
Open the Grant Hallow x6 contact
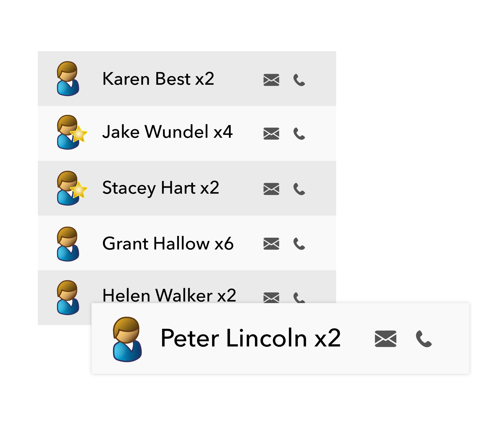pos(187,243)
